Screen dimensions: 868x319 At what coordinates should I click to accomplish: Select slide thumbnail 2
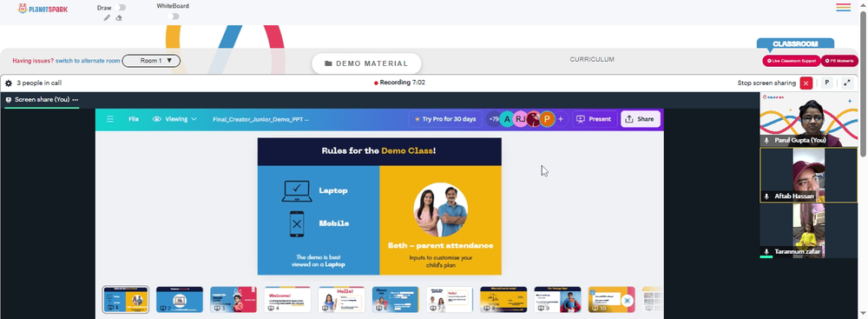180,300
